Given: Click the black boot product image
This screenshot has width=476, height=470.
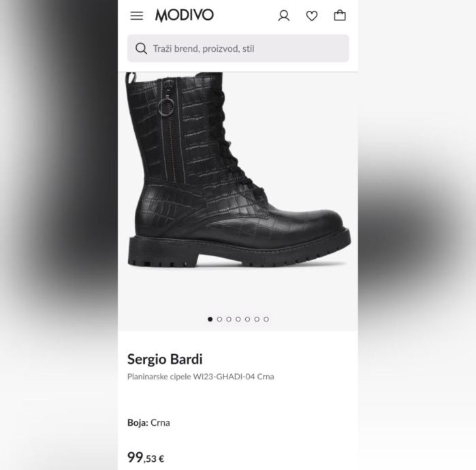Looking at the screenshot, I should [x=238, y=170].
